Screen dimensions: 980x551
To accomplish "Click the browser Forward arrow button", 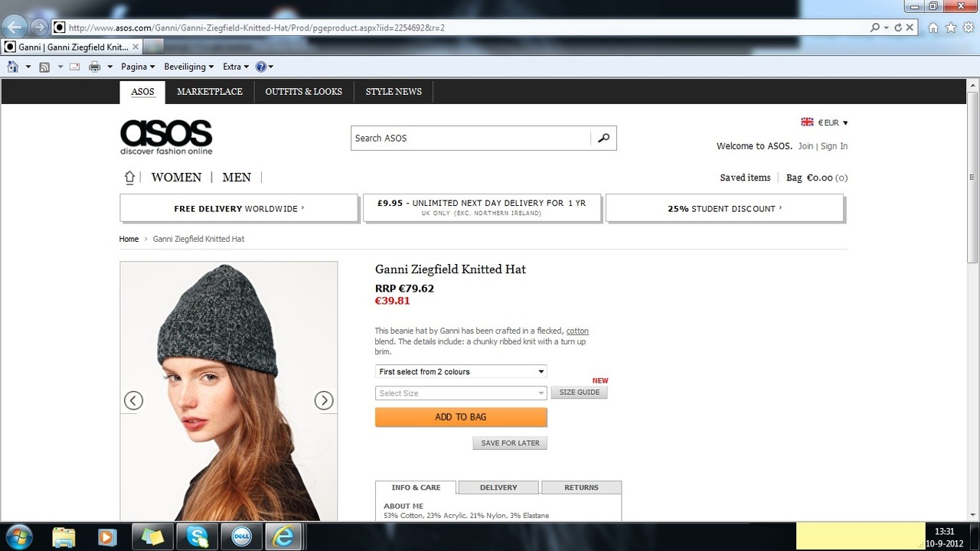I will [x=39, y=28].
